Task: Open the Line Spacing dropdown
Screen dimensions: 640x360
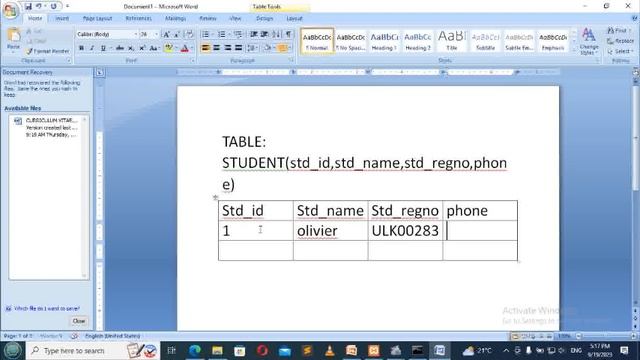Action: (x=253, y=48)
